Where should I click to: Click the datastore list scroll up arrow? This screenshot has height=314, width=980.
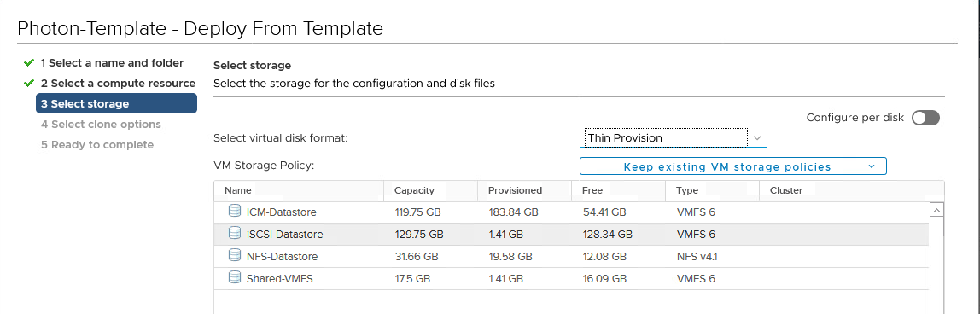pyautogui.click(x=936, y=211)
